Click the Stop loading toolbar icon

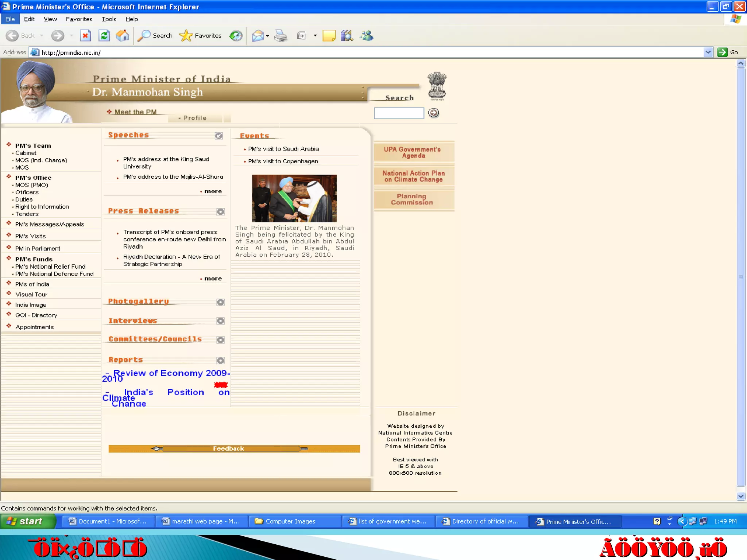85,36
